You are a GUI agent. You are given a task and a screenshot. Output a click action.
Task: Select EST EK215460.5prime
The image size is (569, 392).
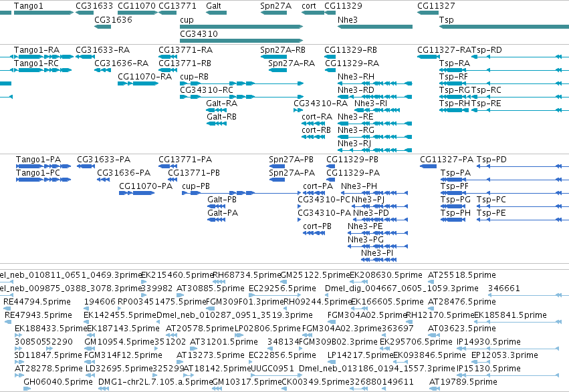point(177,275)
